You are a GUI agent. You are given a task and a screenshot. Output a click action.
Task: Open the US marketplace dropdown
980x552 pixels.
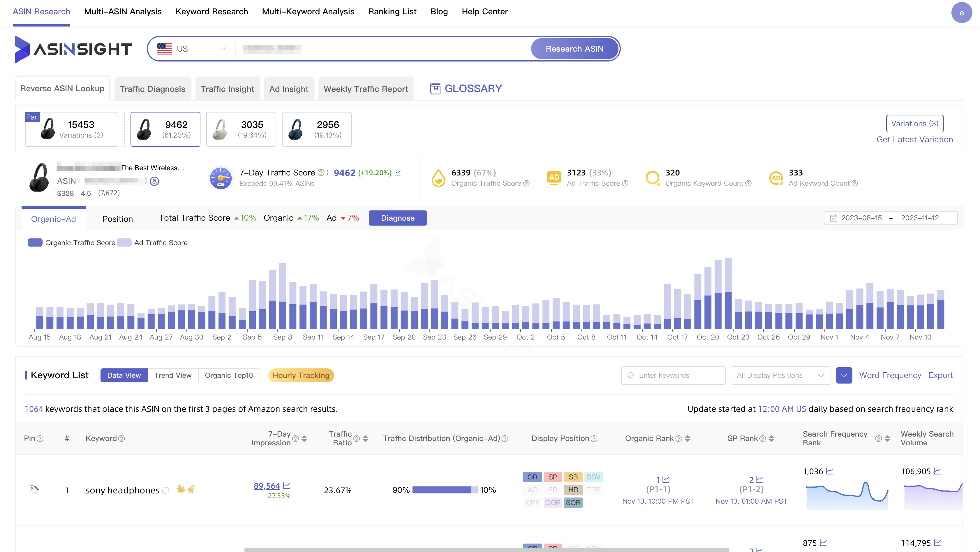[191, 49]
